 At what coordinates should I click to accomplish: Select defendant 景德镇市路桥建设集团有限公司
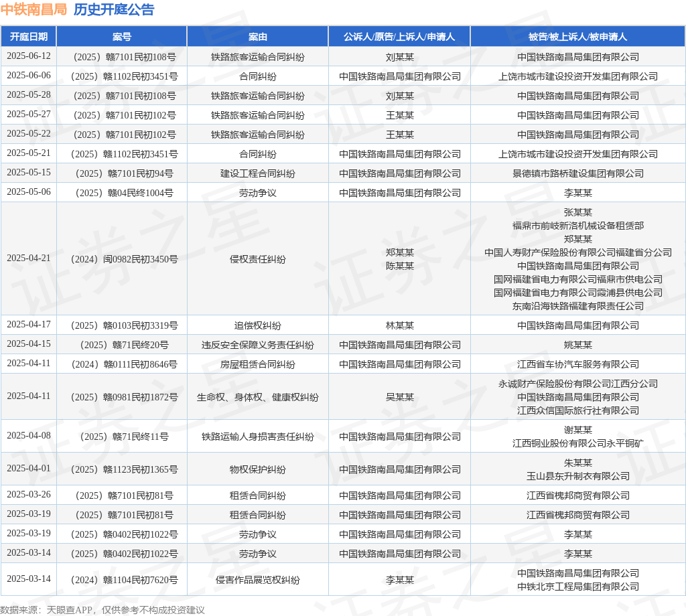coord(577,173)
